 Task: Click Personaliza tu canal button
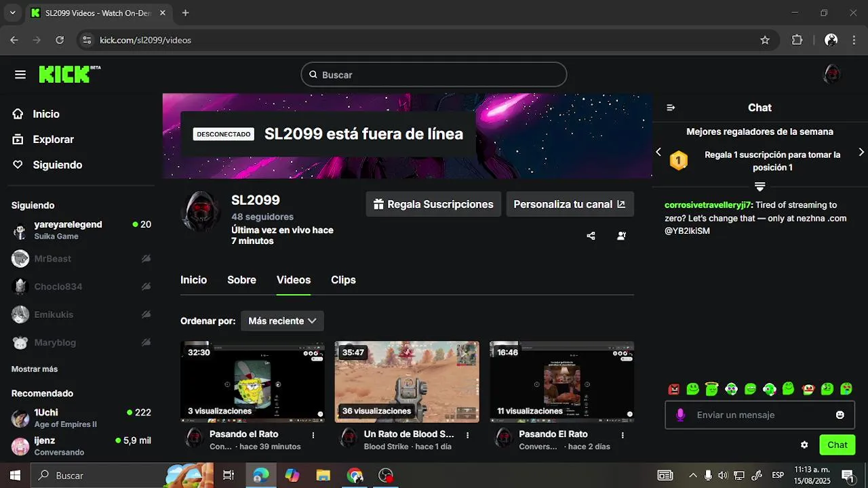[570, 204]
